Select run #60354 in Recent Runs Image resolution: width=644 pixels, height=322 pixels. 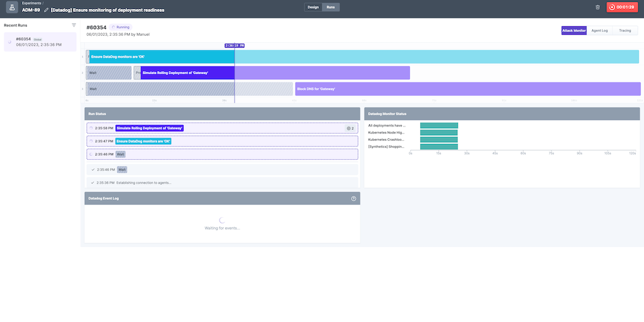pyautogui.click(x=40, y=42)
